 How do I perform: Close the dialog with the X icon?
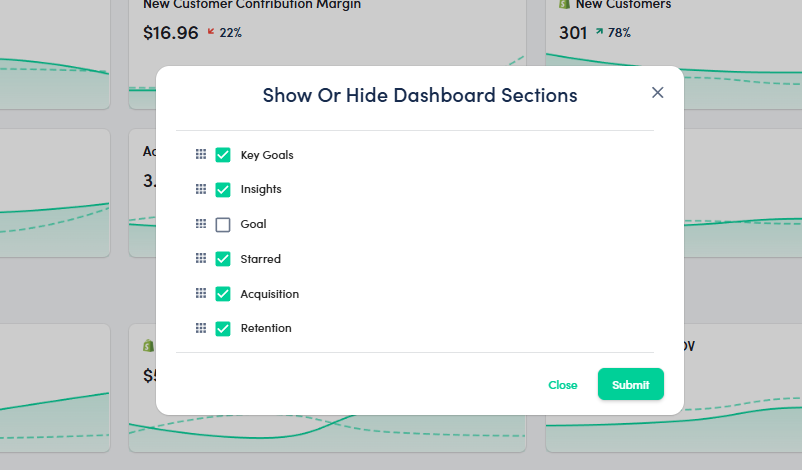tap(657, 92)
